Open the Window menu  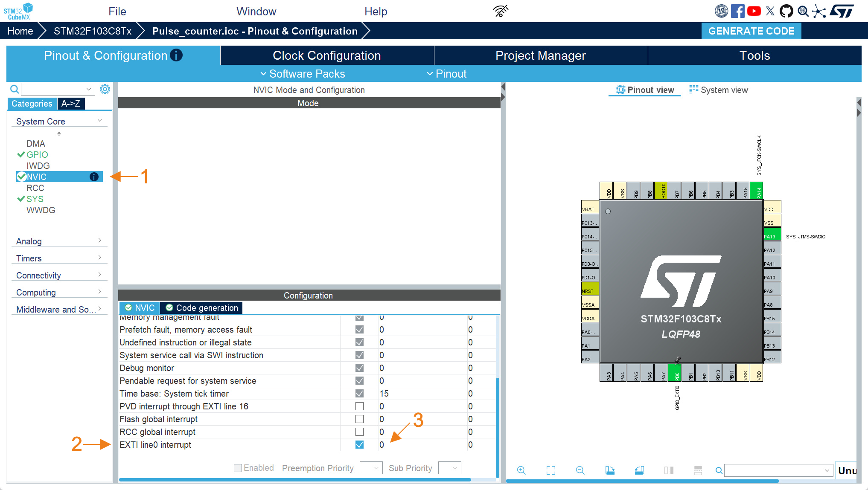coord(256,12)
